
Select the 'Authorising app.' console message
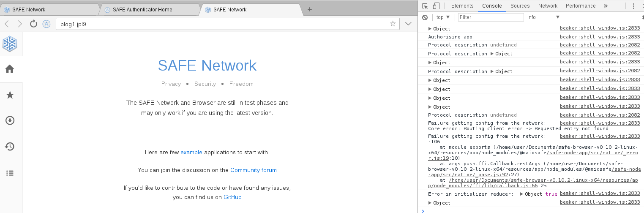coord(452,37)
